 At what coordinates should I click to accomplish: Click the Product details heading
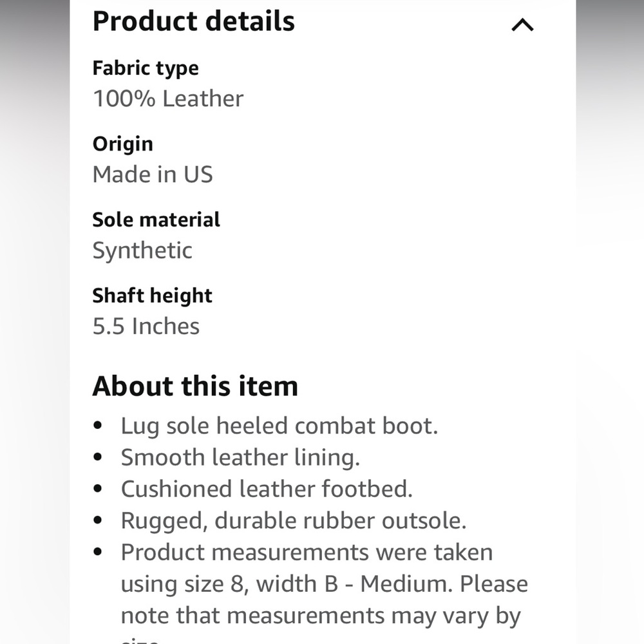click(193, 21)
